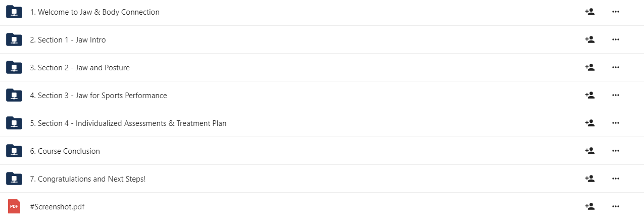Open 3. Section 2 - Jaw and Posture
This screenshot has width=644, height=220.
80,68
